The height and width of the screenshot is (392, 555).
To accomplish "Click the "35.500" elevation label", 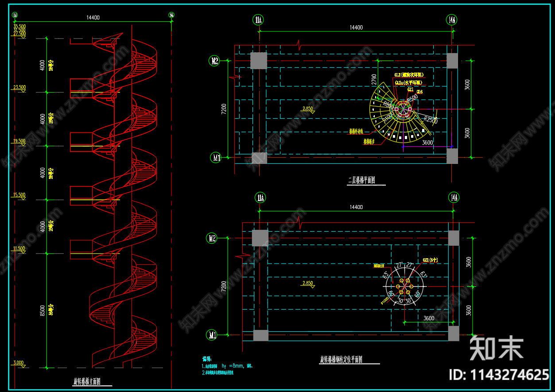I will (19, 26).
